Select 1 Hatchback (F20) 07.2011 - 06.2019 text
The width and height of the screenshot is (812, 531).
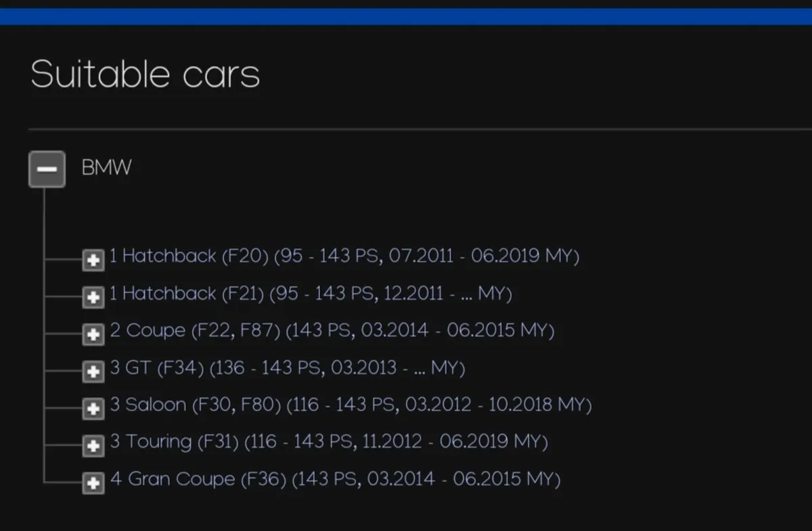point(344,256)
